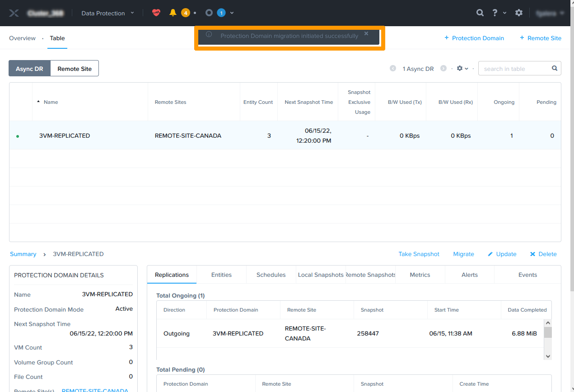Open the Local Snapshots tab
This screenshot has height=392, width=574.
321,275
